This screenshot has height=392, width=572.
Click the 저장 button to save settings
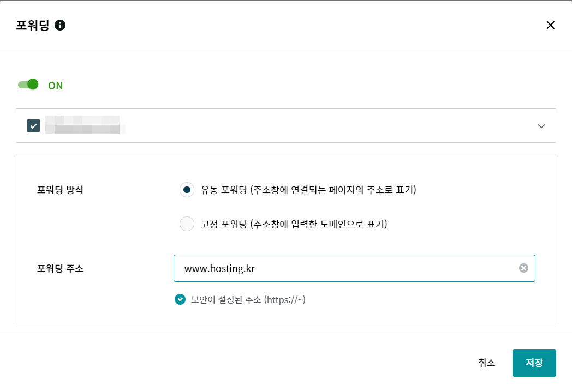click(534, 363)
